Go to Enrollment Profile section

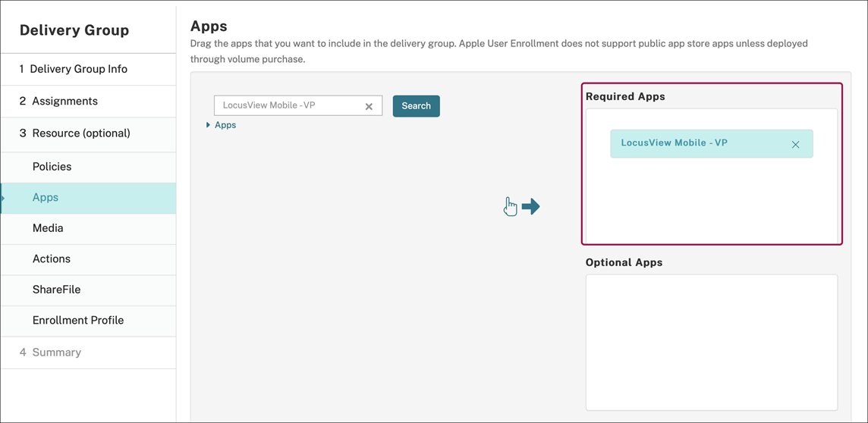[78, 321]
